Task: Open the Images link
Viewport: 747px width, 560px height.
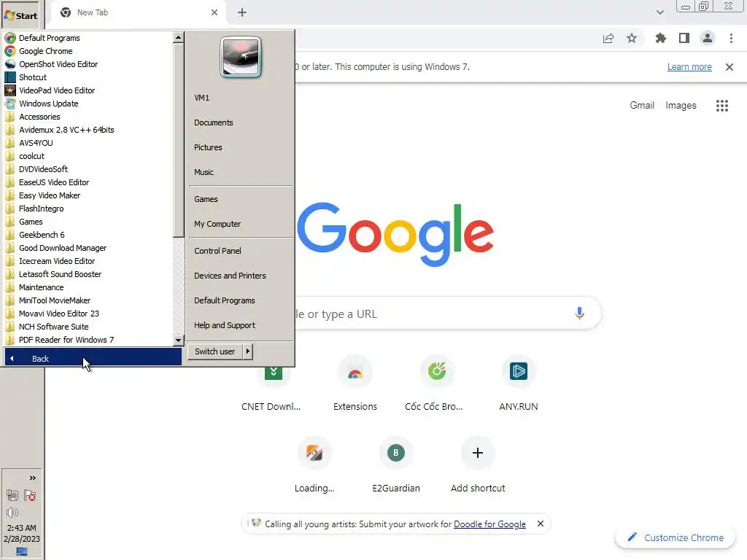Action: click(681, 105)
